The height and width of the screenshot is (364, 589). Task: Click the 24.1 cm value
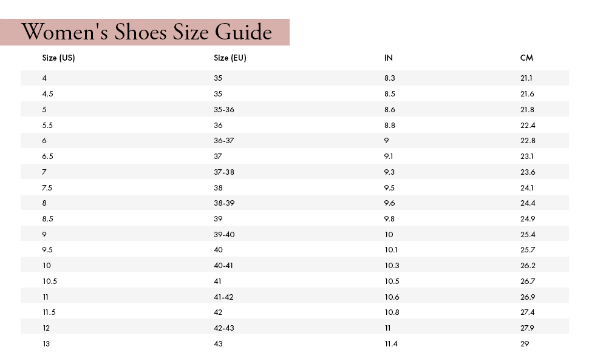pyautogui.click(x=527, y=187)
